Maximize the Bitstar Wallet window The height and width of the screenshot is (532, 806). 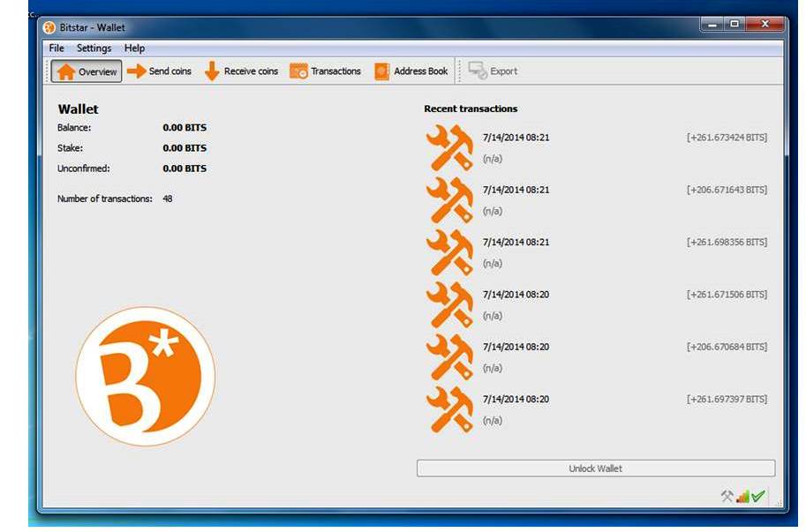pyautogui.click(x=734, y=24)
